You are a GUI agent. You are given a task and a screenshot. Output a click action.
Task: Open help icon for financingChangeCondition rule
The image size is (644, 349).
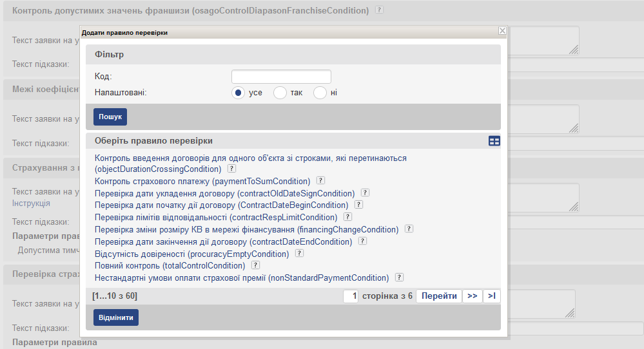409,229
